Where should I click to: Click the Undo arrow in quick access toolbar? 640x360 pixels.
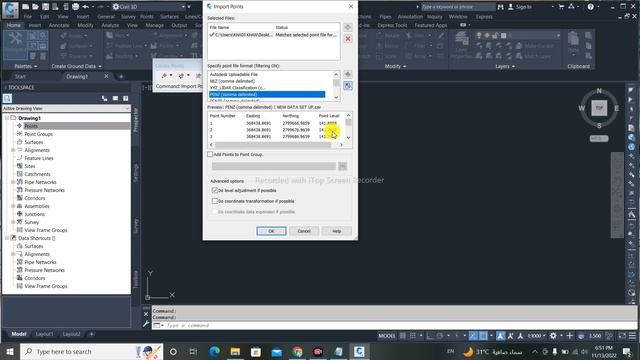(86, 7)
